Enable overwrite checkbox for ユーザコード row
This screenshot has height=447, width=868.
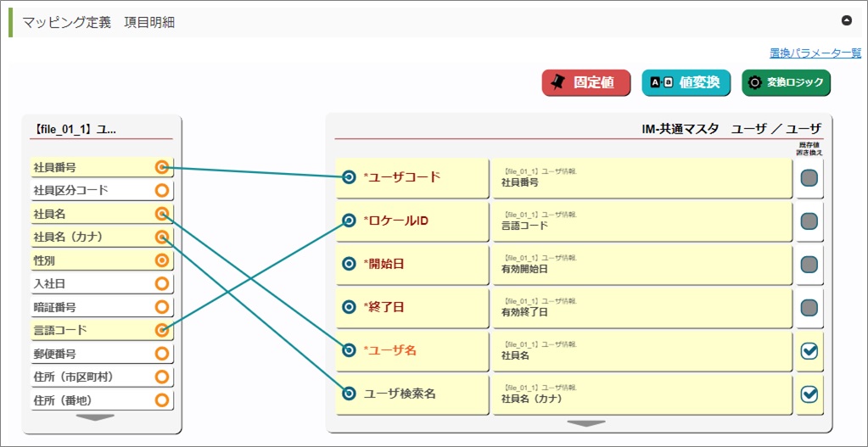[x=809, y=178]
